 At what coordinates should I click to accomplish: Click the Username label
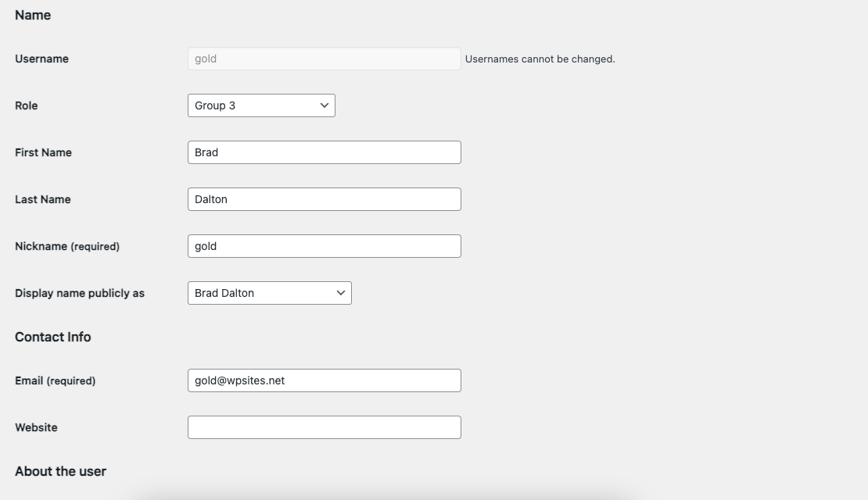point(41,59)
